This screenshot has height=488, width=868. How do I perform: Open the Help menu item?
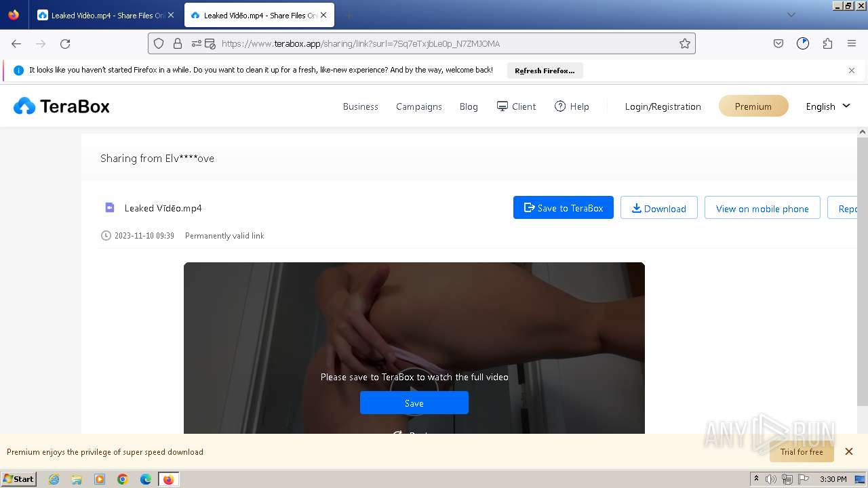pyautogui.click(x=572, y=106)
